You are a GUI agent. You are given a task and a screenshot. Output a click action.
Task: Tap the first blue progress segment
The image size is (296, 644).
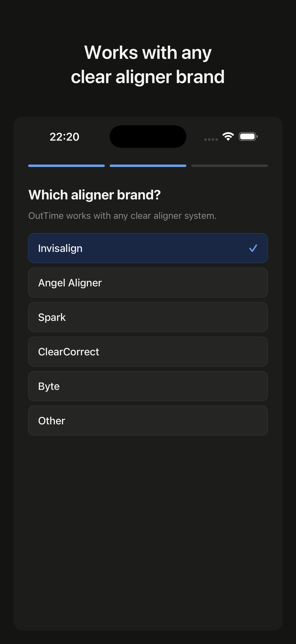66,165
